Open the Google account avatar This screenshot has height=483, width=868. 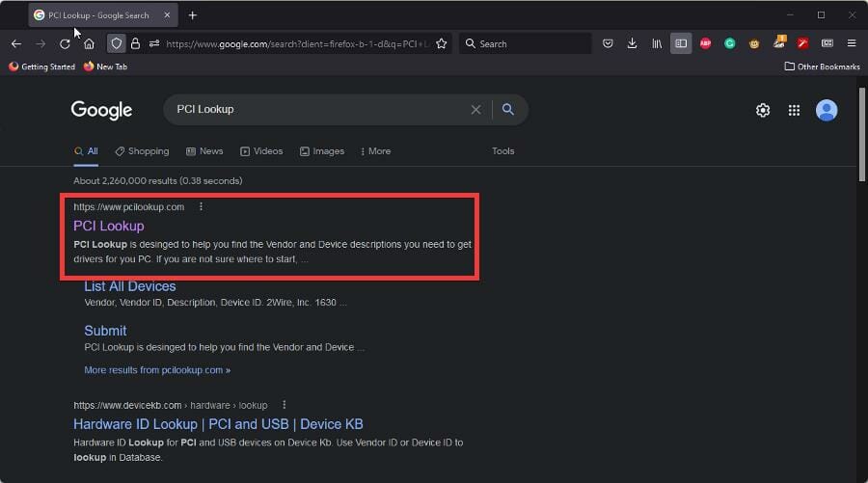827,110
